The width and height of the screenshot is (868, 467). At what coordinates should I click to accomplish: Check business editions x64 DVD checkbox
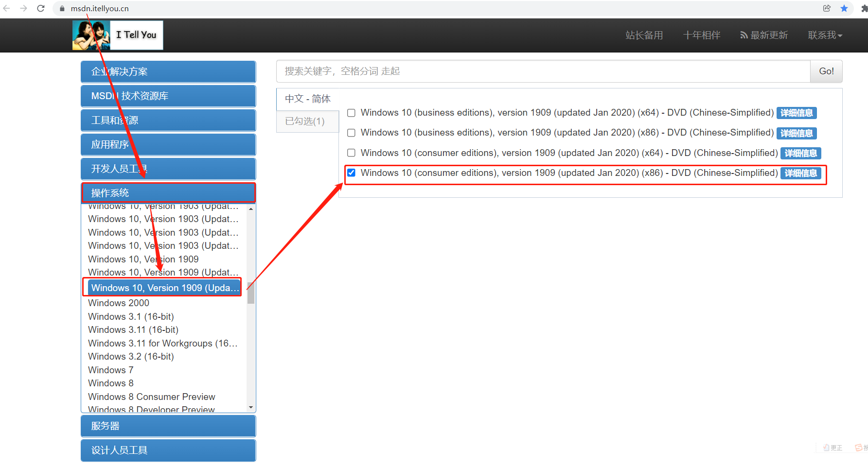point(351,113)
